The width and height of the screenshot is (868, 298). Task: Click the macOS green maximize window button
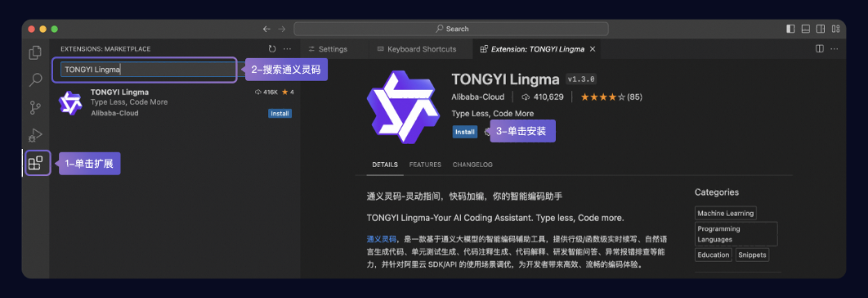pyautogui.click(x=54, y=29)
